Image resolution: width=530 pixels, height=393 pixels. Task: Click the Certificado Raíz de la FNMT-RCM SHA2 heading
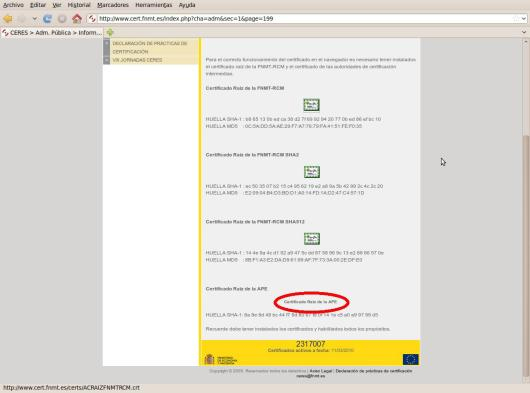pyautogui.click(x=252, y=155)
